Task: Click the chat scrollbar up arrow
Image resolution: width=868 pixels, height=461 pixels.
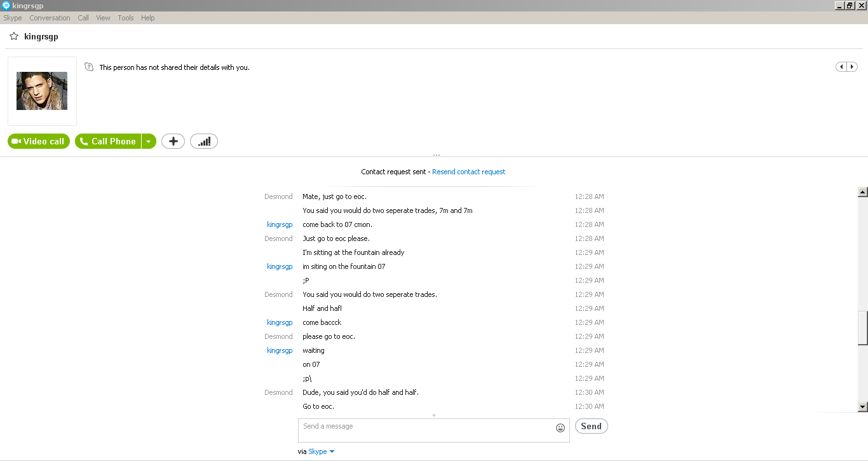Action: click(x=863, y=192)
